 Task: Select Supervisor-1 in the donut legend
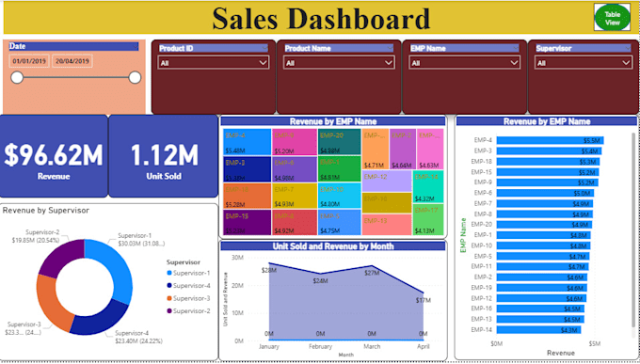188,273
